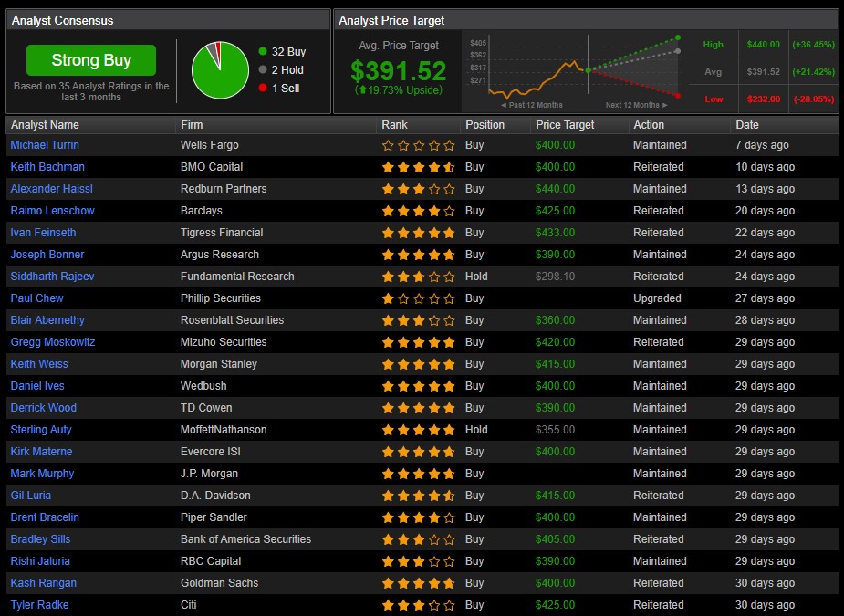Open Kash Rangan analyst link
Image resolution: width=844 pixels, height=616 pixels.
click(43, 583)
